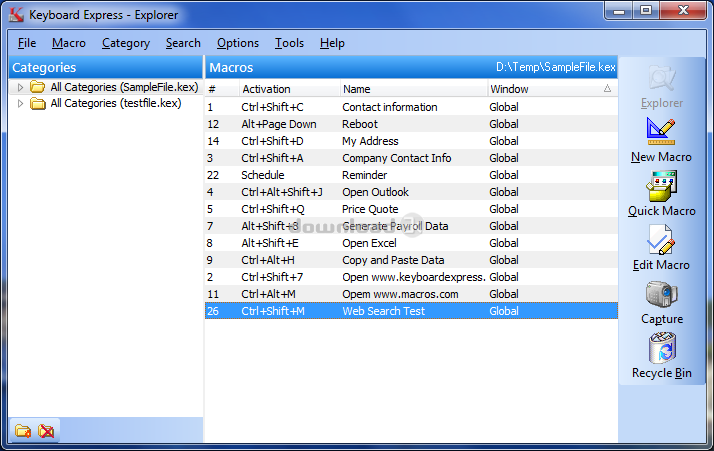Select the Reboot macro row

pyautogui.click(x=411, y=124)
